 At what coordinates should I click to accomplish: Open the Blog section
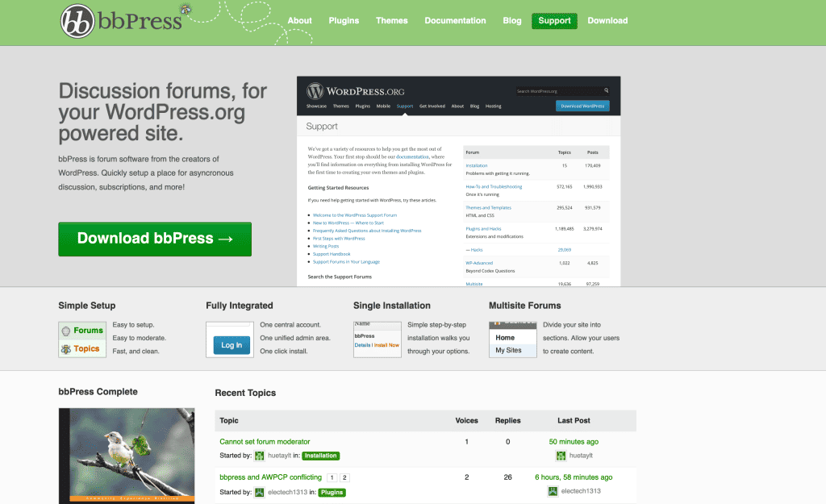click(x=511, y=20)
